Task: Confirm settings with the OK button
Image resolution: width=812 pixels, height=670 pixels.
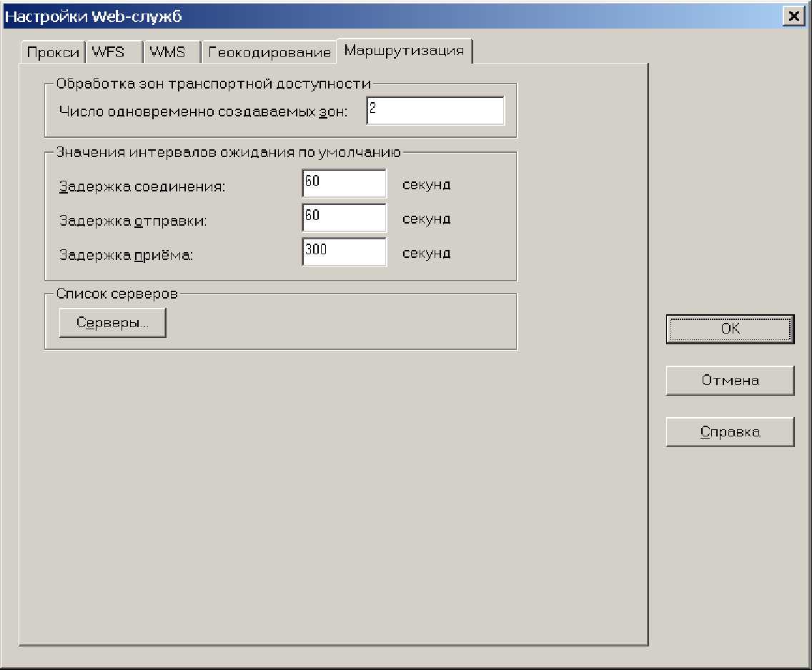Action: point(730,329)
